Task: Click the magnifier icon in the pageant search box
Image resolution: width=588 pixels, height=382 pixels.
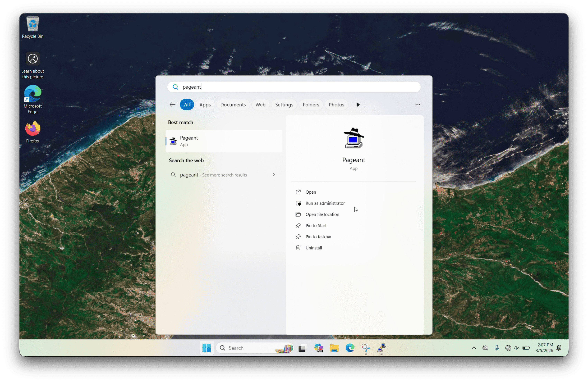Action: [175, 87]
